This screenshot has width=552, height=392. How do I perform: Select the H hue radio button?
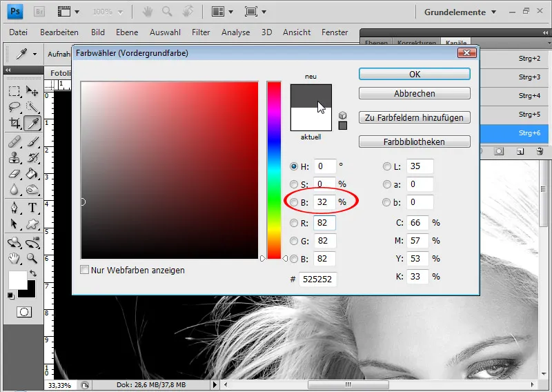294,166
